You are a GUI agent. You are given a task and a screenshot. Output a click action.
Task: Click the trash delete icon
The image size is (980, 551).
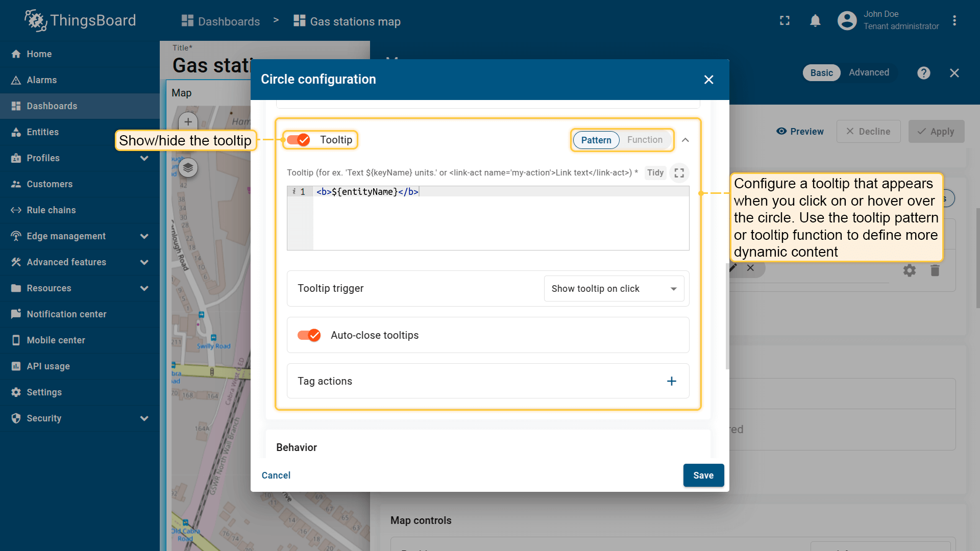935,270
